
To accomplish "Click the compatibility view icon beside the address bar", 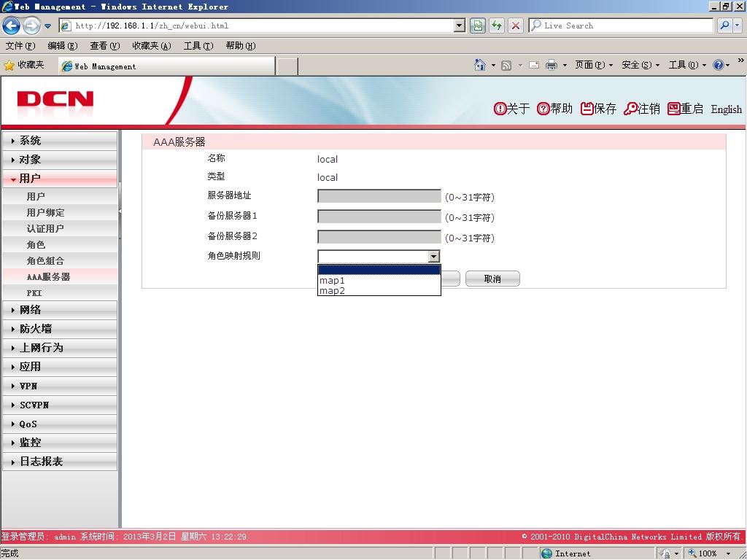I will [477, 26].
